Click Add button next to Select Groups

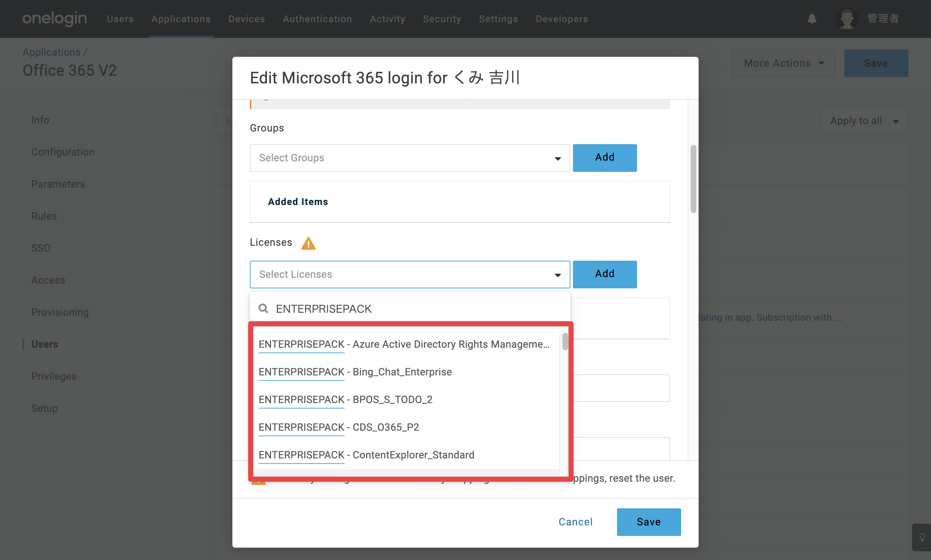pyautogui.click(x=605, y=158)
